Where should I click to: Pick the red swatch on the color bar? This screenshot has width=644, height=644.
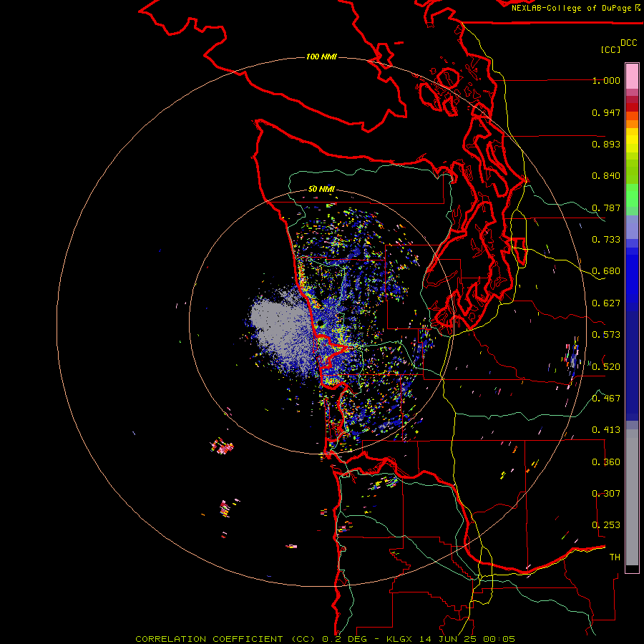click(x=632, y=107)
